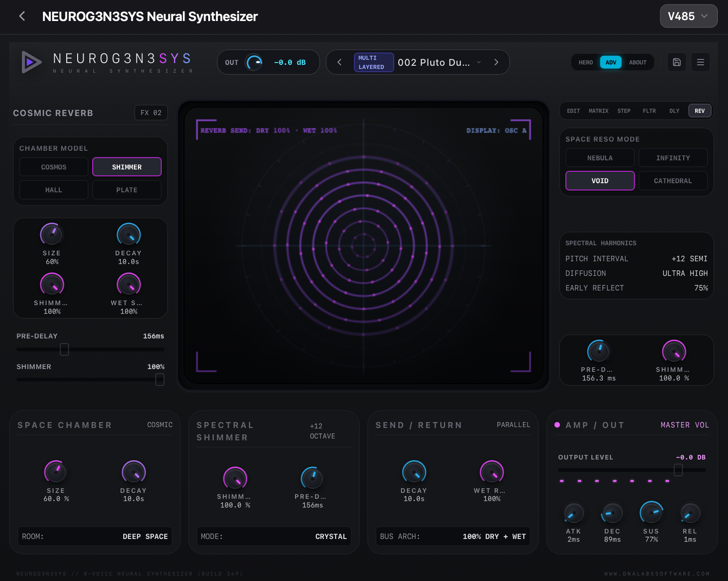Viewport: 728px width, 581px height.
Task: Open the hamburger menu
Action: (701, 62)
